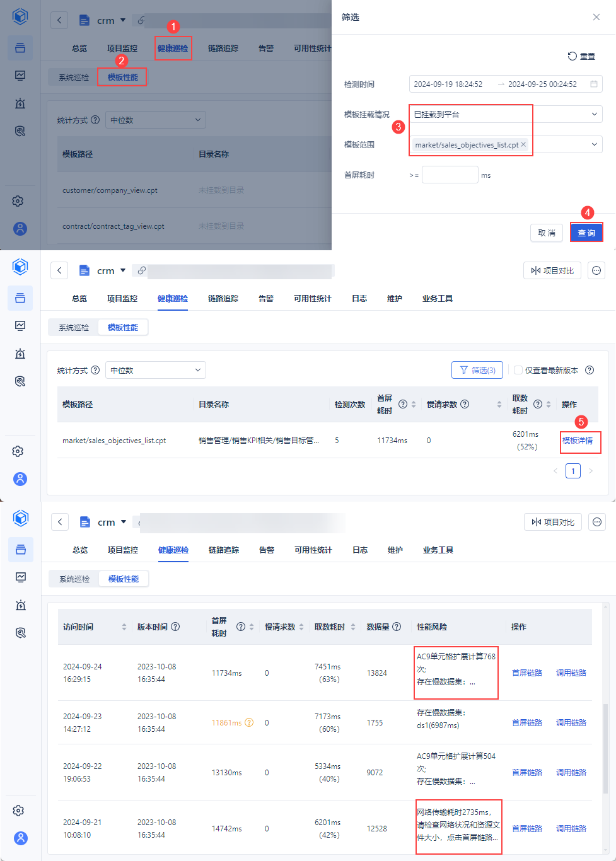Open 首屏链路 for the 2024-09-22 record

(527, 772)
